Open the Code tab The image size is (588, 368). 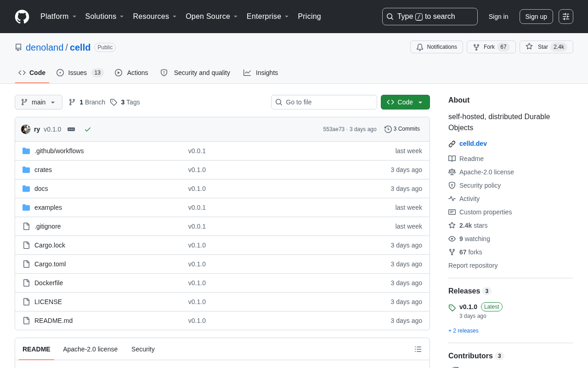[x=32, y=73]
